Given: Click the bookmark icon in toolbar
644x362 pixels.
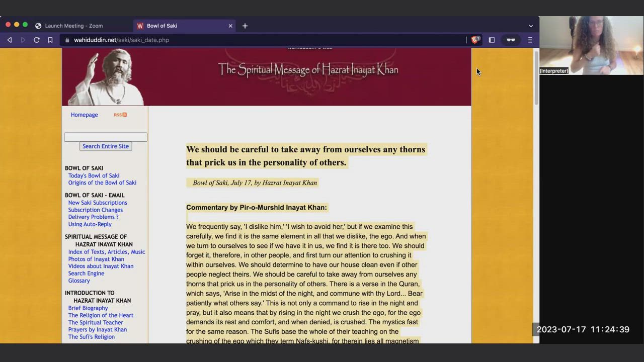Looking at the screenshot, I should click(50, 40).
